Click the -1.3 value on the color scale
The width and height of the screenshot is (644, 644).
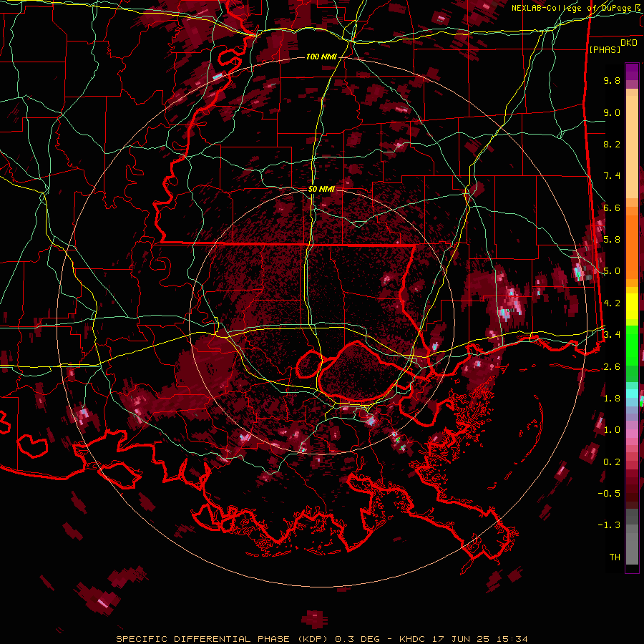point(609,525)
